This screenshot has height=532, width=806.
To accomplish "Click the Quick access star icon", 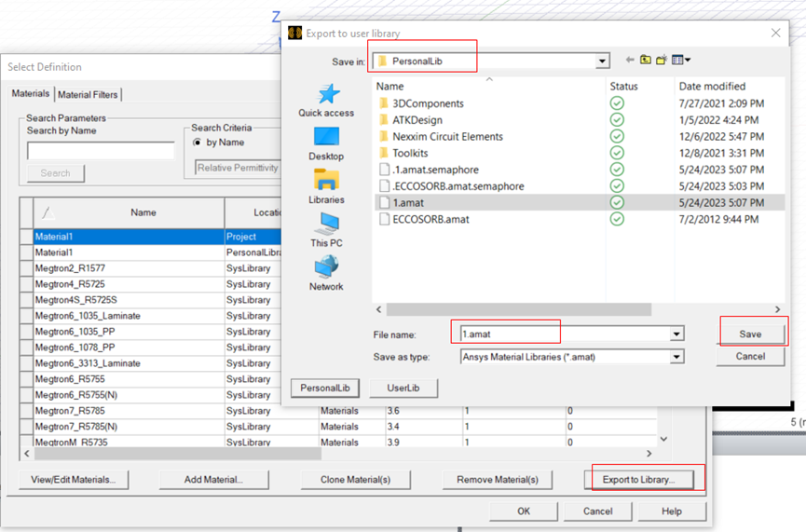I will point(329,93).
